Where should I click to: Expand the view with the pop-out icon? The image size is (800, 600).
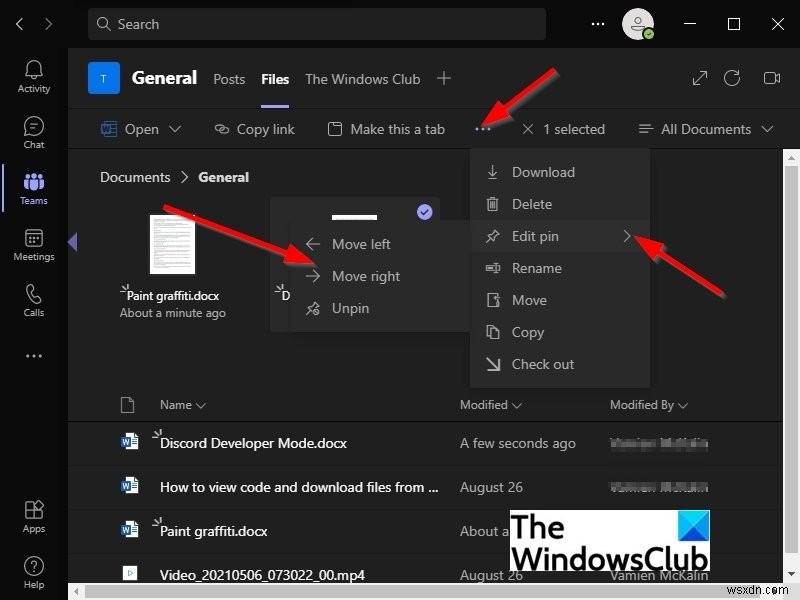point(699,78)
